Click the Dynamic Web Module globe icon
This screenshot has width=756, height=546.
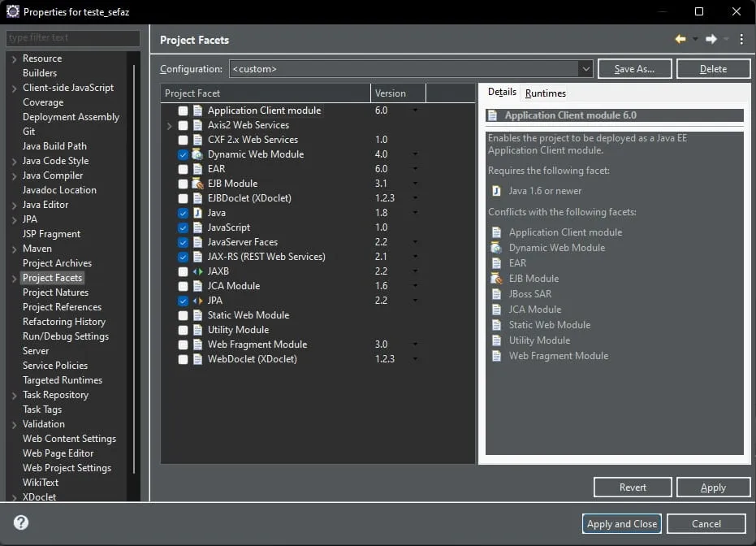point(197,154)
